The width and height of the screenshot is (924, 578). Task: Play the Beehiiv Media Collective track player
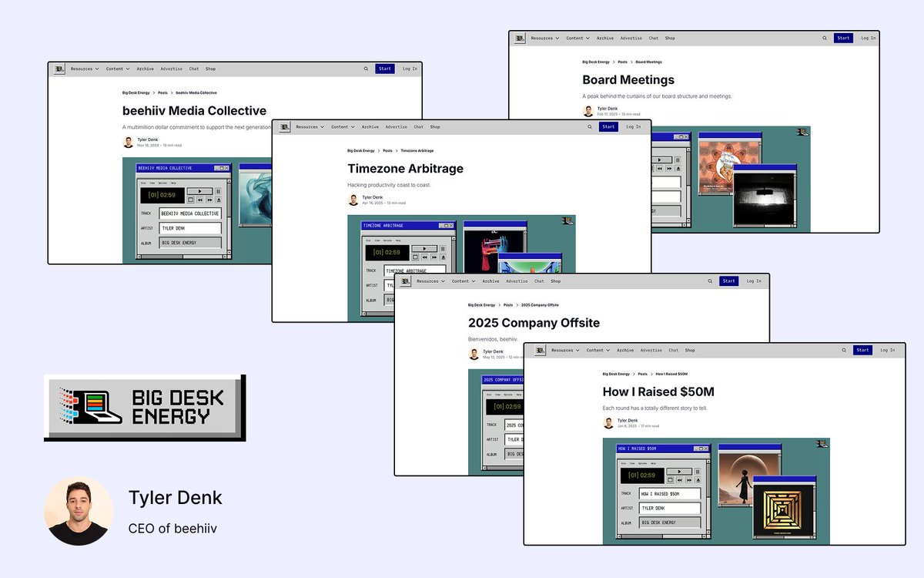point(200,191)
